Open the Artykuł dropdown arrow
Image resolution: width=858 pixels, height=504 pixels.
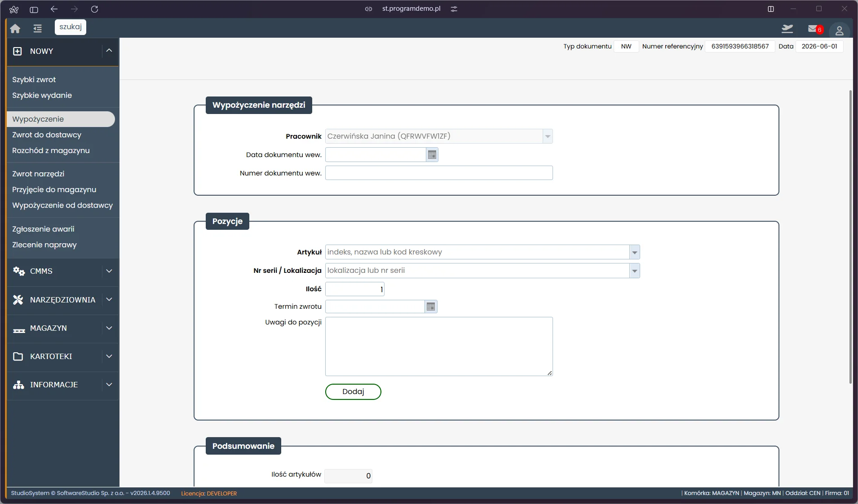(x=635, y=252)
